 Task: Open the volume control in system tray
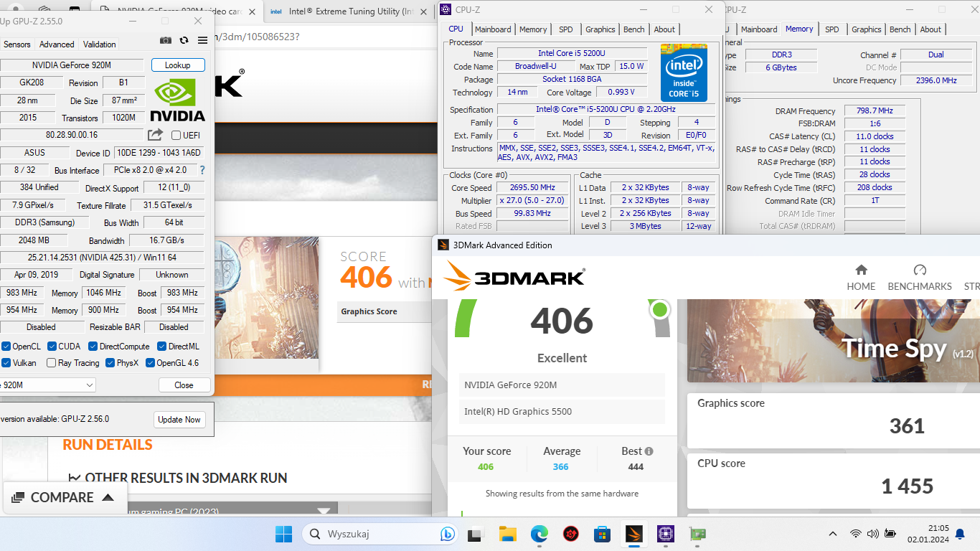tap(873, 534)
